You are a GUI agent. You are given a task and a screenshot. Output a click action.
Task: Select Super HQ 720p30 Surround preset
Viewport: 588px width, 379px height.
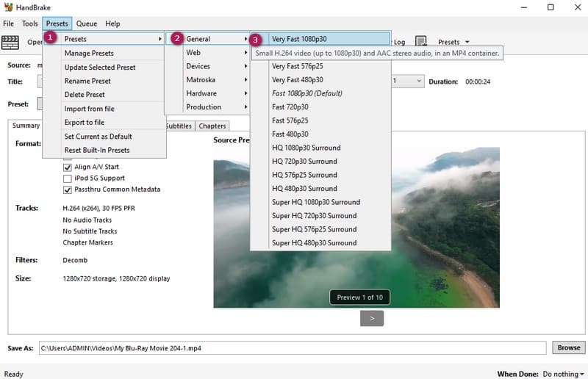pyautogui.click(x=320, y=215)
